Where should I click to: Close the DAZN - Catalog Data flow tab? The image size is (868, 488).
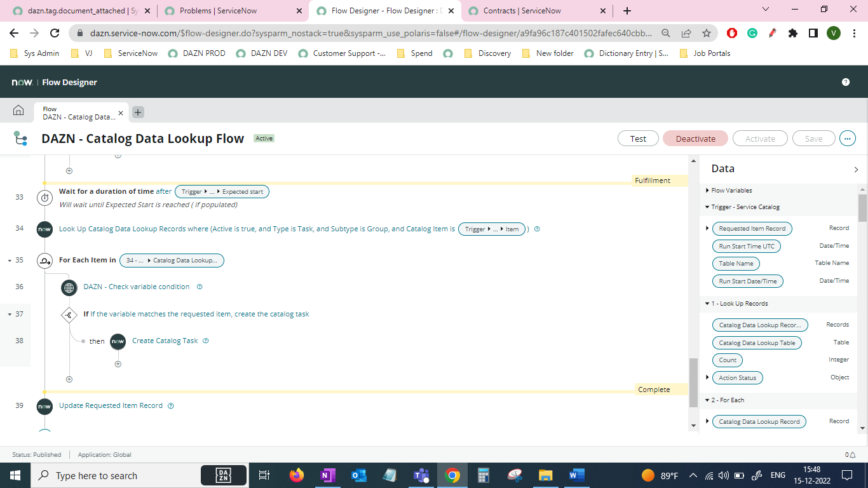(x=121, y=113)
